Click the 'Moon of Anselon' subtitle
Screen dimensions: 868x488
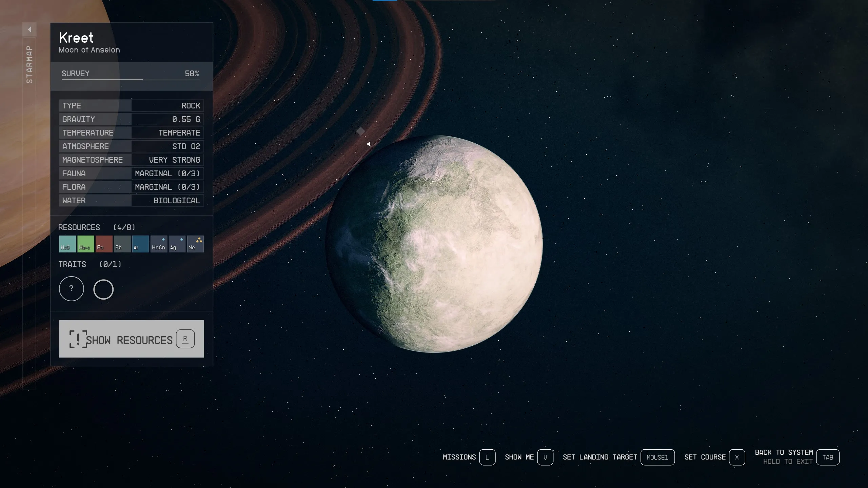pyautogui.click(x=89, y=50)
